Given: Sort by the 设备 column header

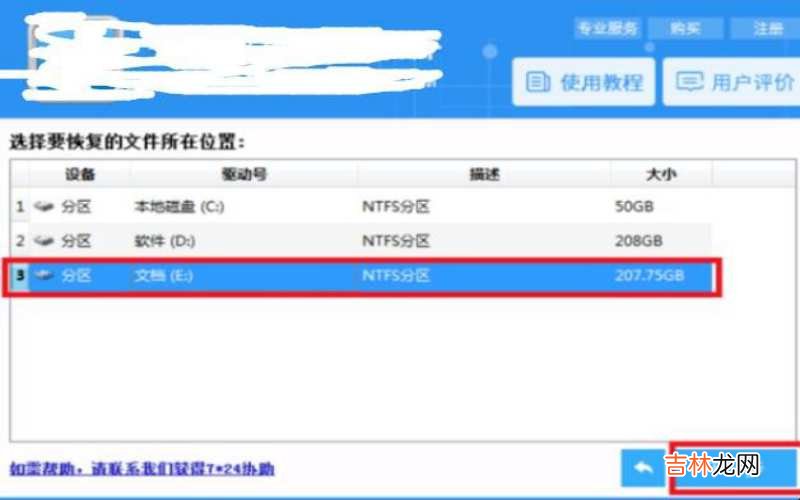Looking at the screenshot, I should click(80, 174).
